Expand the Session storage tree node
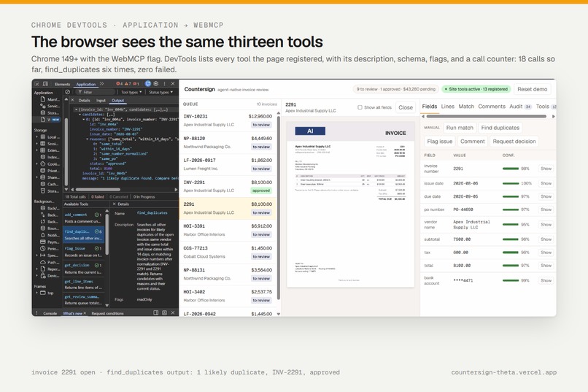The height and width of the screenshot is (392, 588). click(37, 144)
